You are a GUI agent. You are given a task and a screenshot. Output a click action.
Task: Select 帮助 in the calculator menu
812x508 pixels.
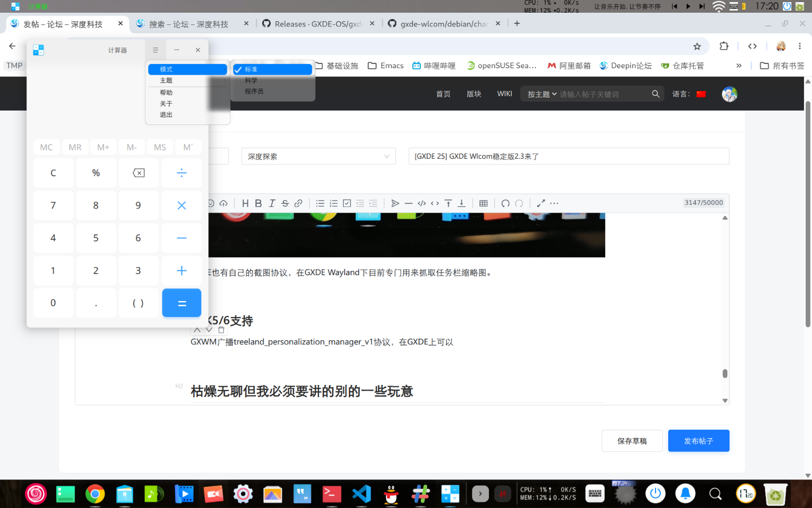188,93
